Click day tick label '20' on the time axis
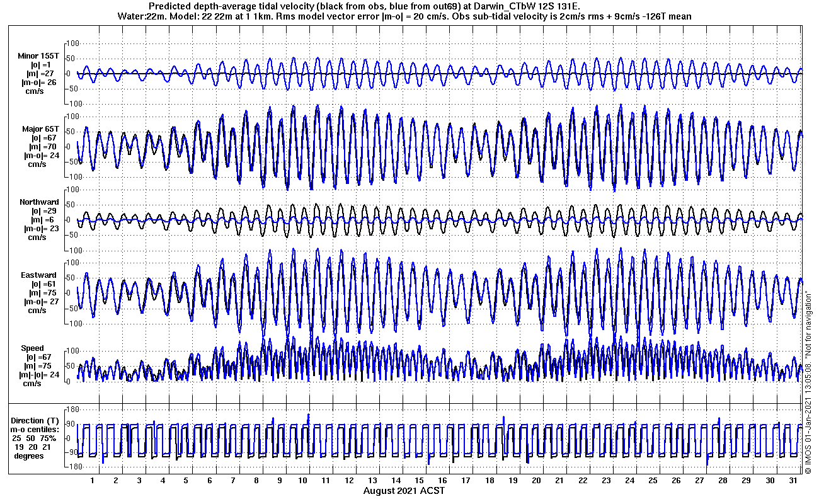819x504 pixels. point(535,481)
